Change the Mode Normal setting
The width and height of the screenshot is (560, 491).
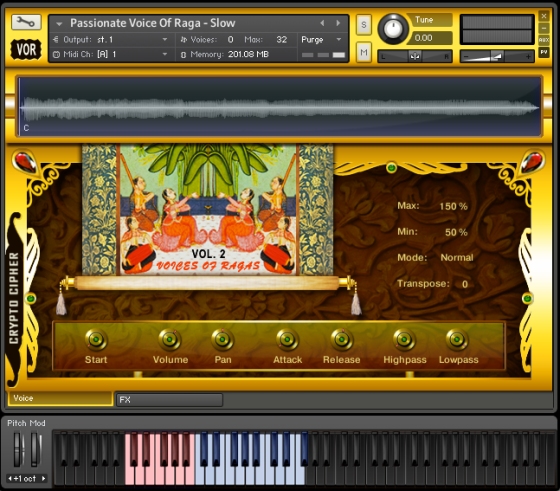(457, 257)
